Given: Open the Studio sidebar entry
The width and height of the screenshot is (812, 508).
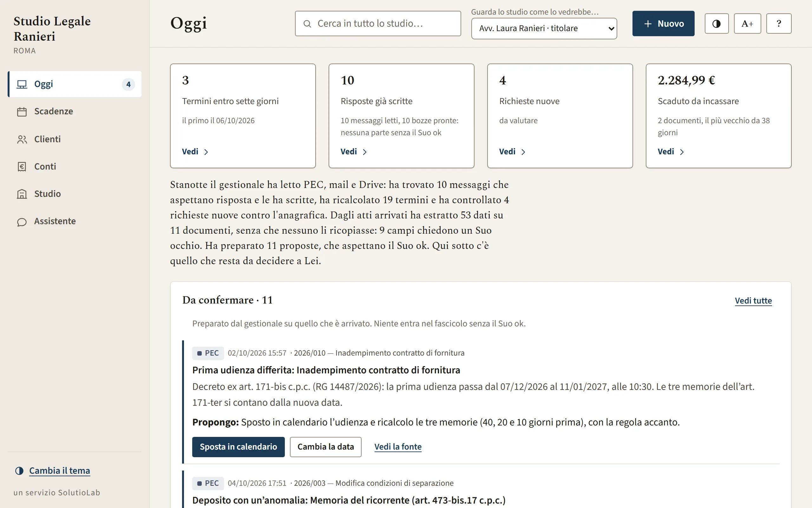Looking at the screenshot, I should click(75, 194).
